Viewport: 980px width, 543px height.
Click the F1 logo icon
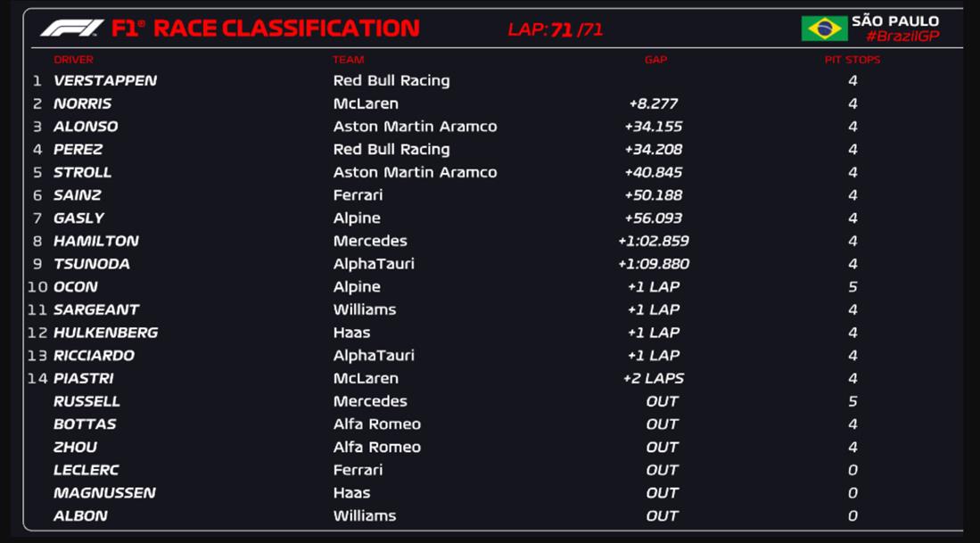(x=71, y=29)
